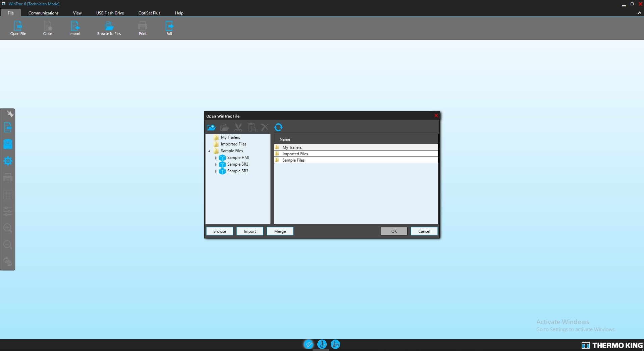The height and width of the screenshot is (351, 644).
Task: Select My Trailers row in the file list
Action: pyautogui.click(x=356, y=147)
